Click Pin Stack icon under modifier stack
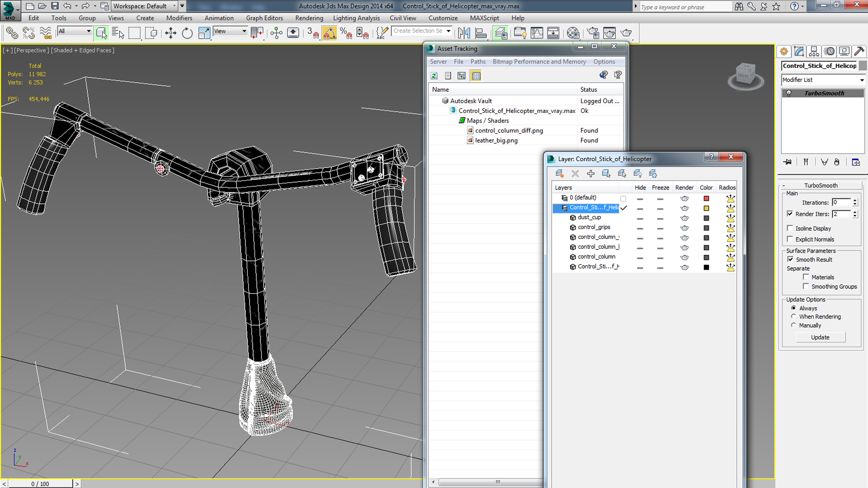 tap(788, 162)
